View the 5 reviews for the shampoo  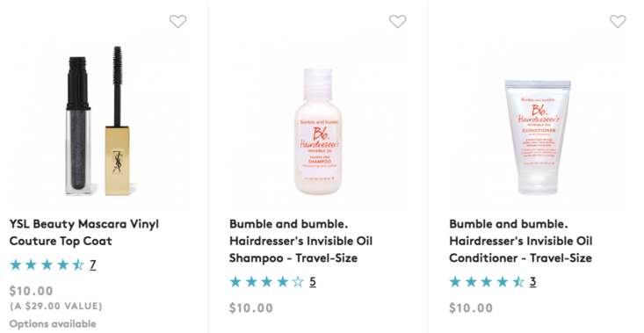[313, 282]
